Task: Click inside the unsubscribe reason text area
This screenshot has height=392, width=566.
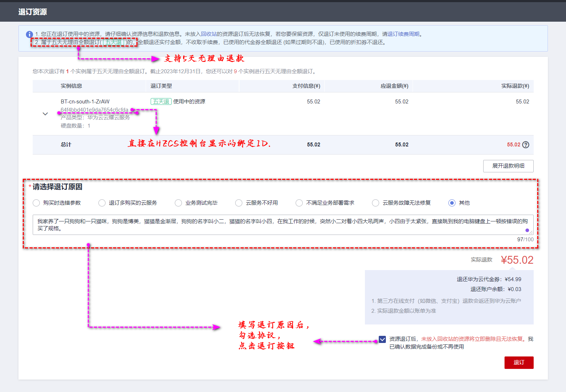Action: [x=283, y=225]
